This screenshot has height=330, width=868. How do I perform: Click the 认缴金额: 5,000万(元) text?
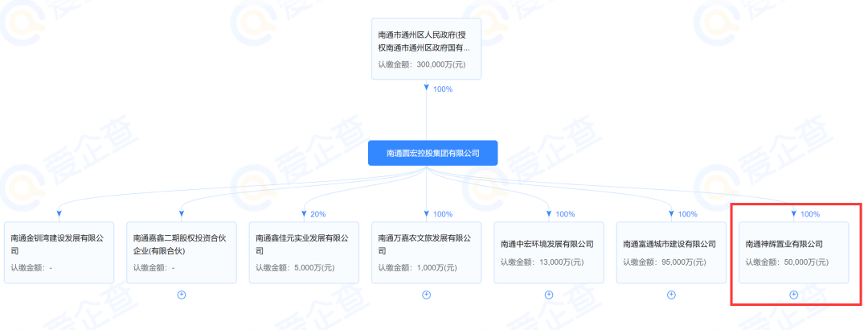[296, 268]
